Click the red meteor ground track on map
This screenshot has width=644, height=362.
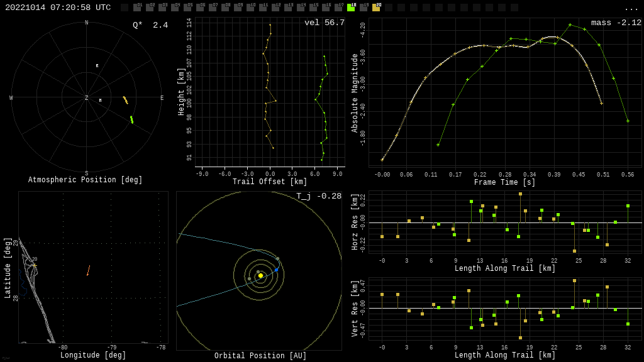coord(88,270)
